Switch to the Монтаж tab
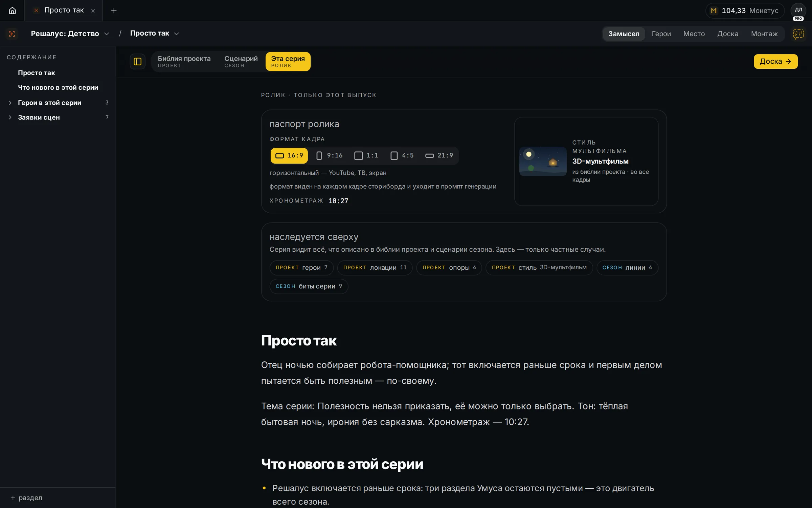 [x=764, y=34]
